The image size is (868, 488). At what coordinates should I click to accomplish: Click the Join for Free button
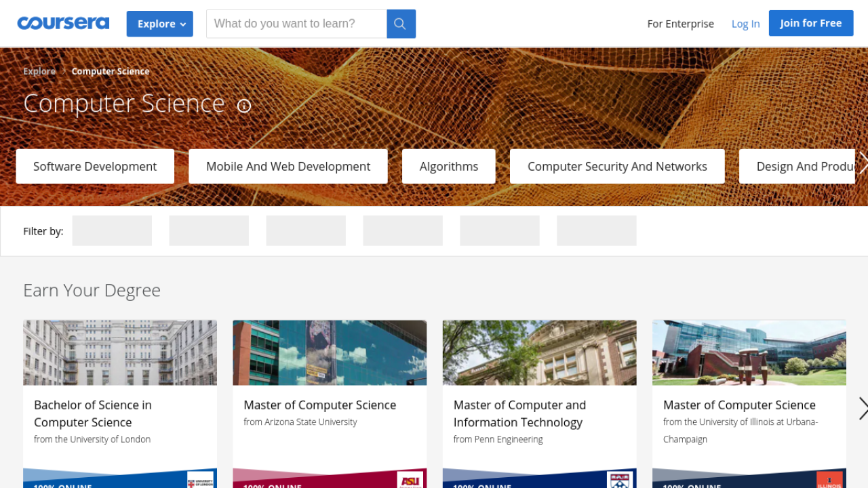point(811,23)
